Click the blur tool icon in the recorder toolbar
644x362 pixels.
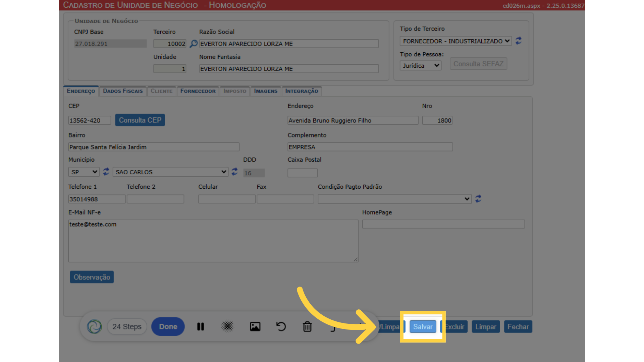(227, 326)
